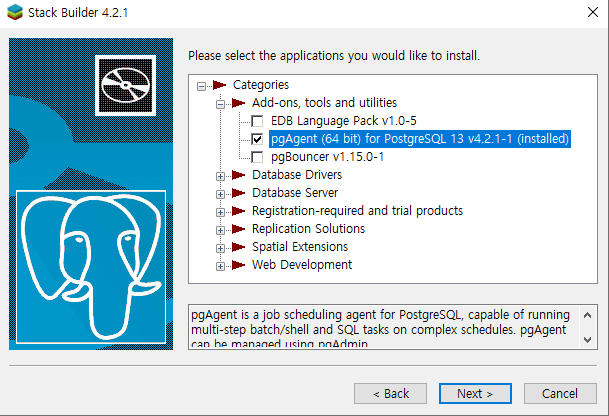Viewport: 609px width, 416px height.
Task: Click the red arrow icon beside Registration-required and trial products
Action: point(238,211)
